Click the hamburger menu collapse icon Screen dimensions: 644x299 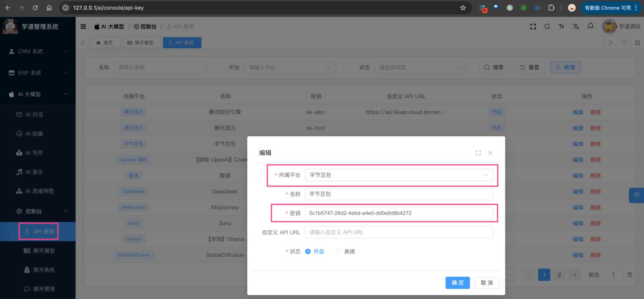(x=83, y=26)
